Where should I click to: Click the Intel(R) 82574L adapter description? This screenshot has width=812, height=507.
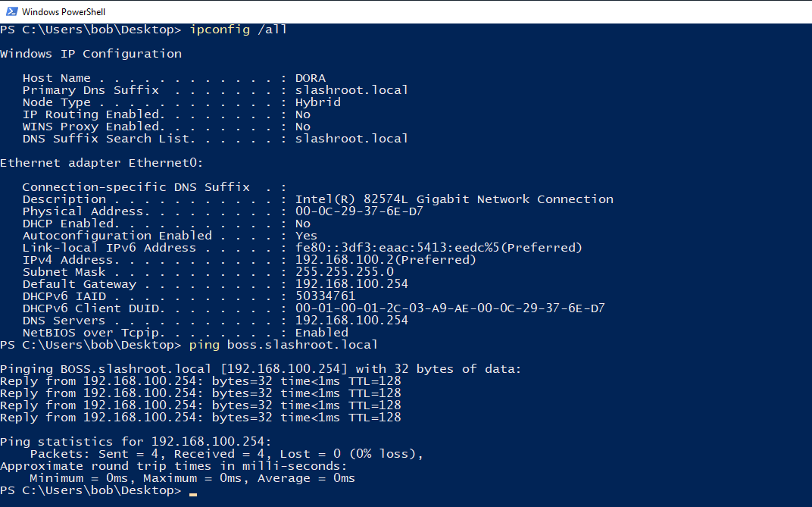point(454,199)
